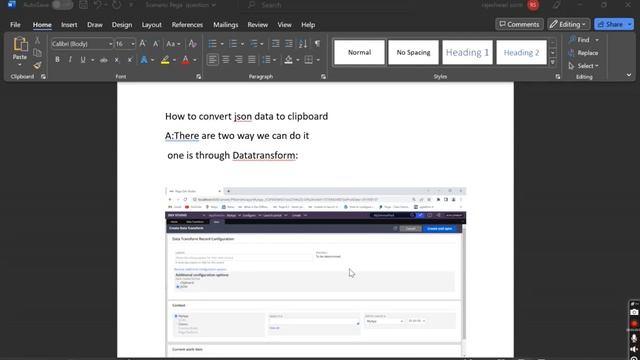
Task: Open Paragraph dialog launcher
Action: tap(323, 76)
